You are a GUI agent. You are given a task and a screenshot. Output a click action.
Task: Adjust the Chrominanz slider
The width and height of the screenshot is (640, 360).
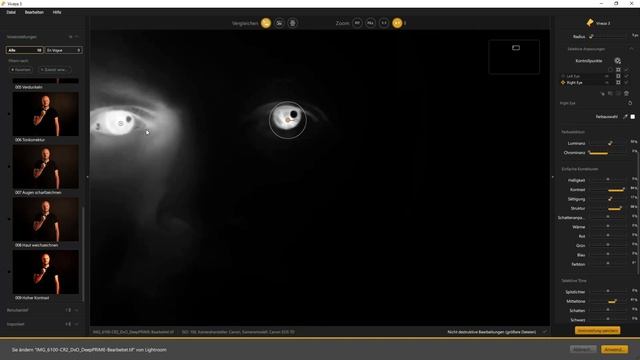[x=607, y=153]
